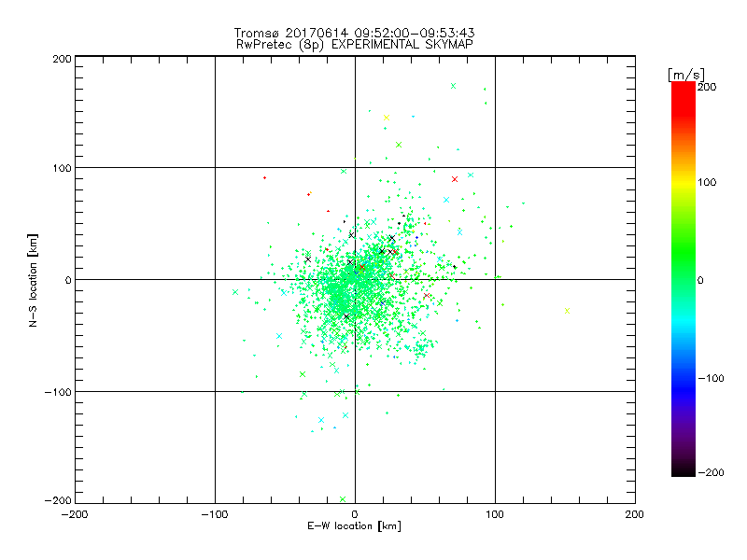Click the plot title 'Tromsø 20170614 09:52:00-09:53:43'

pos(354,33)
